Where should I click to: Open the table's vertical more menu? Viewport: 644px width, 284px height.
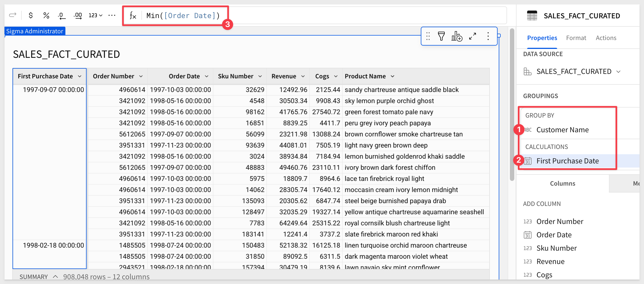pyautogui.click(x=488, y=36)
